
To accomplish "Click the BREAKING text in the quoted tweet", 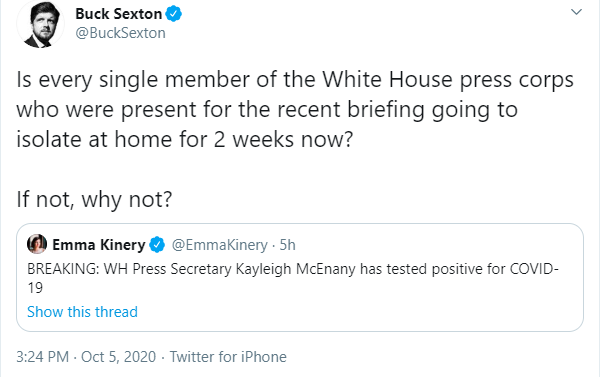I will pyautogui.click(x=63, y=269).
